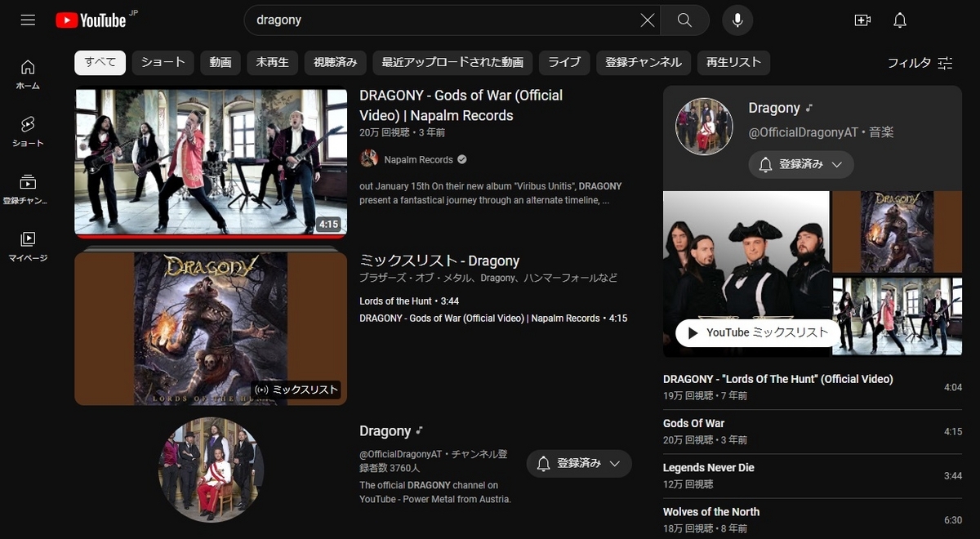Play Gods of War 4:15 mix entry
This screenshot has width=980, height=539.
(493, 318)
